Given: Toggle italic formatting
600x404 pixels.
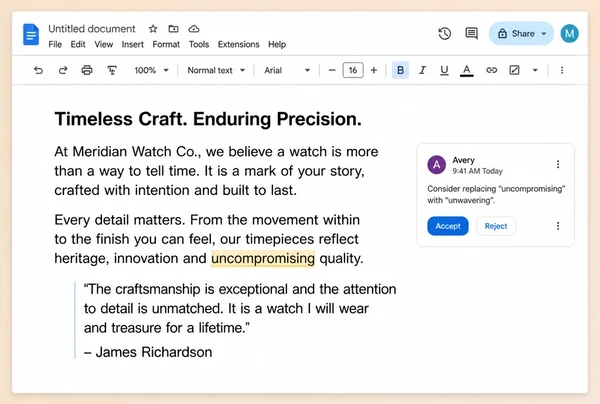Looking at the screenshot, I should click(x=422, y=70).
